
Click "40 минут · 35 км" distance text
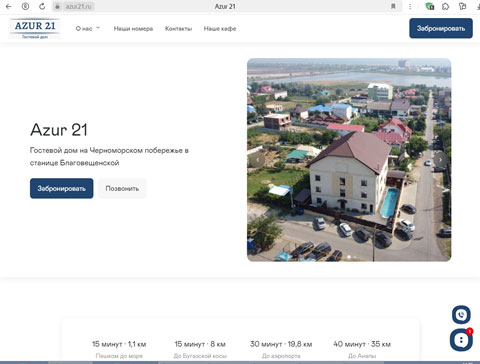(362, 344)
